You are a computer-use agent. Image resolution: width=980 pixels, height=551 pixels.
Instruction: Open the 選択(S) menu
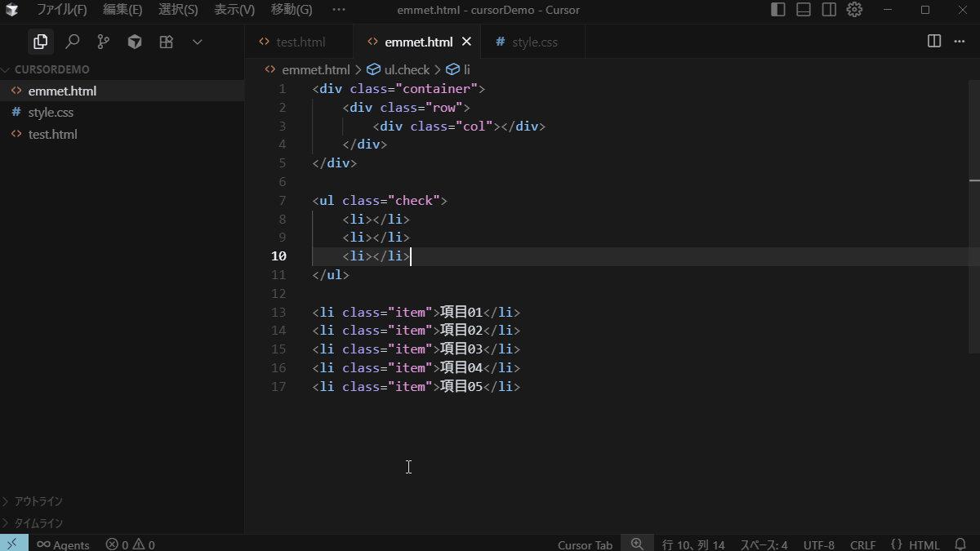click(x=178, y=10)
